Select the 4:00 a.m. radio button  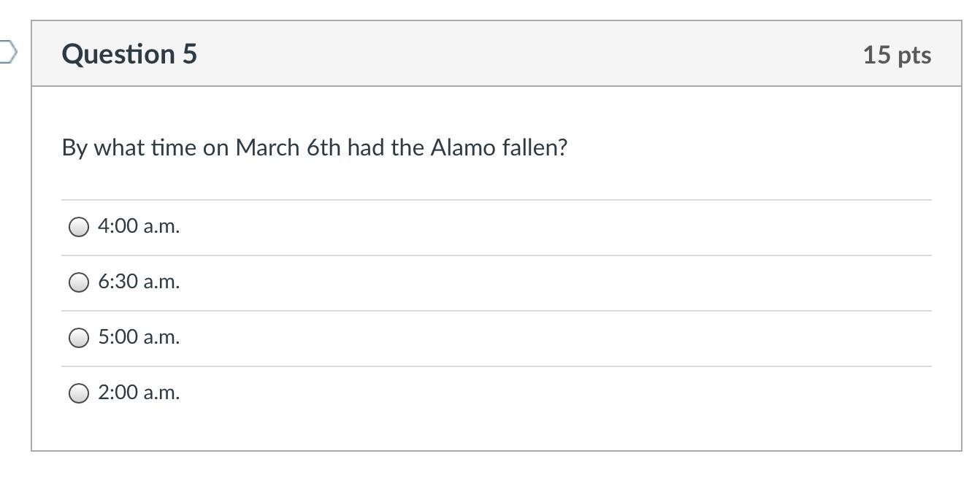(x=79, y=227)
